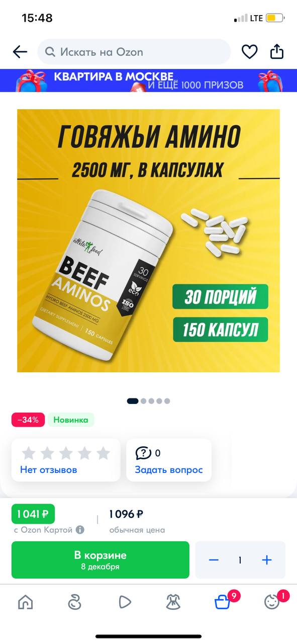The image size is (297, 644).
Task: Open the home tab icon
Action: pos(25,602)
